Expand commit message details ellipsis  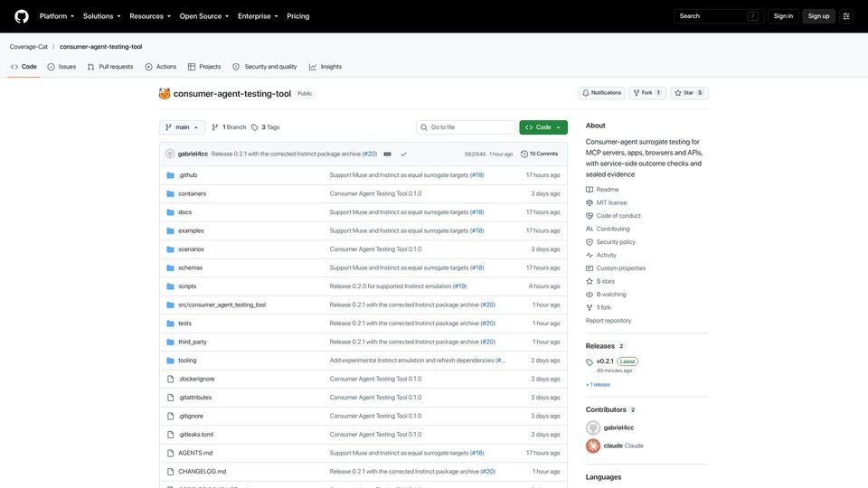pos(388,154)
